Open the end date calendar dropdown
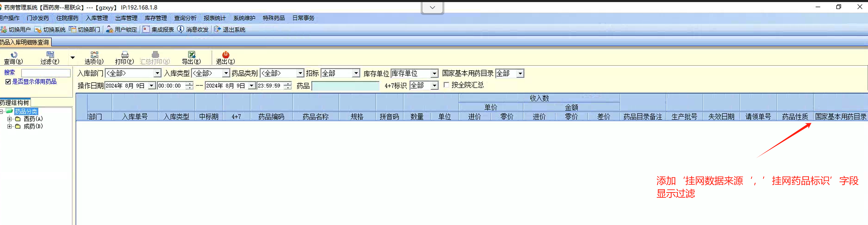Screen dimensions: 868x225 252,86
